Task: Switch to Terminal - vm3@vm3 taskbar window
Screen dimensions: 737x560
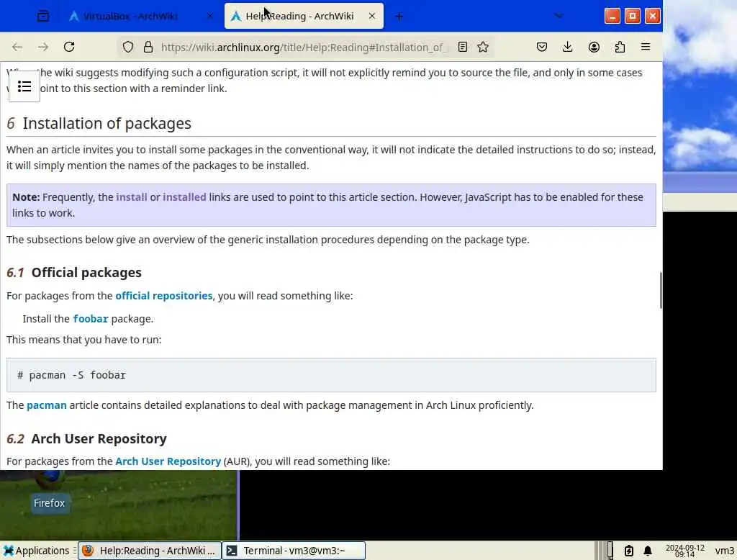Action: [294, 551]
